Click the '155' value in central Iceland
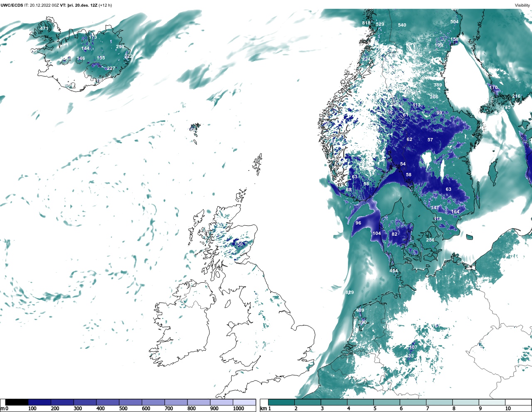532x412 pixels. coord(101,58)
